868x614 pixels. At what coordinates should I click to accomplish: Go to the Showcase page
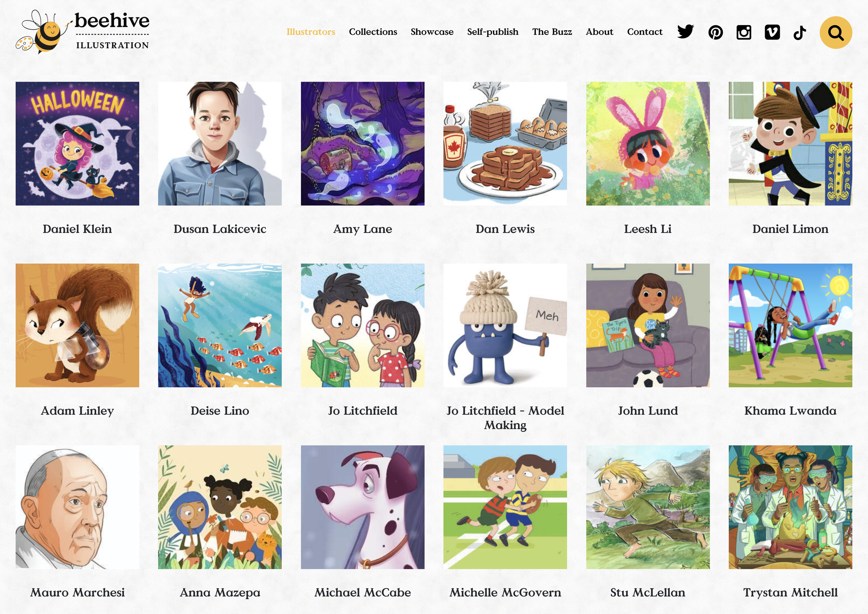[x=432, y=32]
